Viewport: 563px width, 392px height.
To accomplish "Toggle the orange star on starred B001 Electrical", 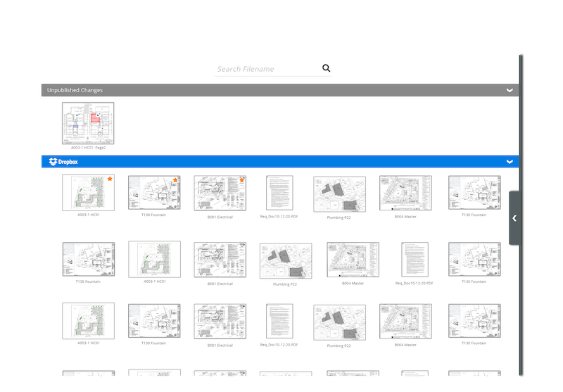I will coord(241,180).
